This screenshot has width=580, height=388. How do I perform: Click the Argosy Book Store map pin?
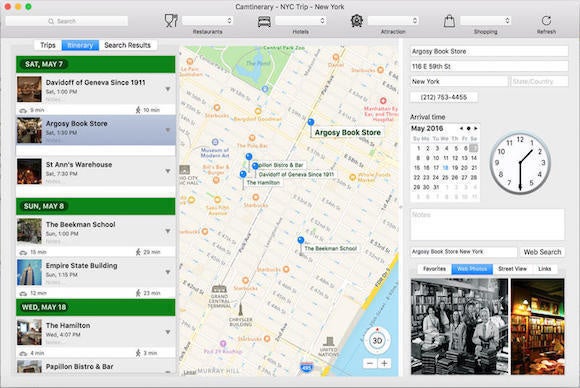point(311,122)
